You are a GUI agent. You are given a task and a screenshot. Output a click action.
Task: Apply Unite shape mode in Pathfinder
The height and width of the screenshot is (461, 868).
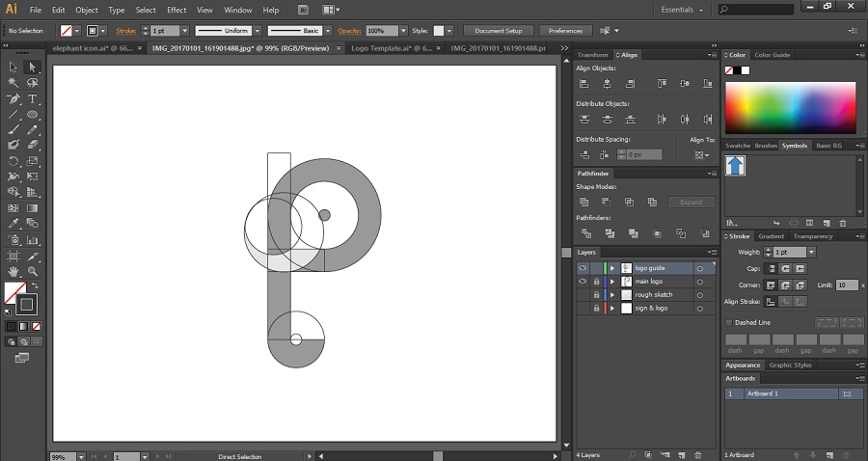tap(584, 202)
